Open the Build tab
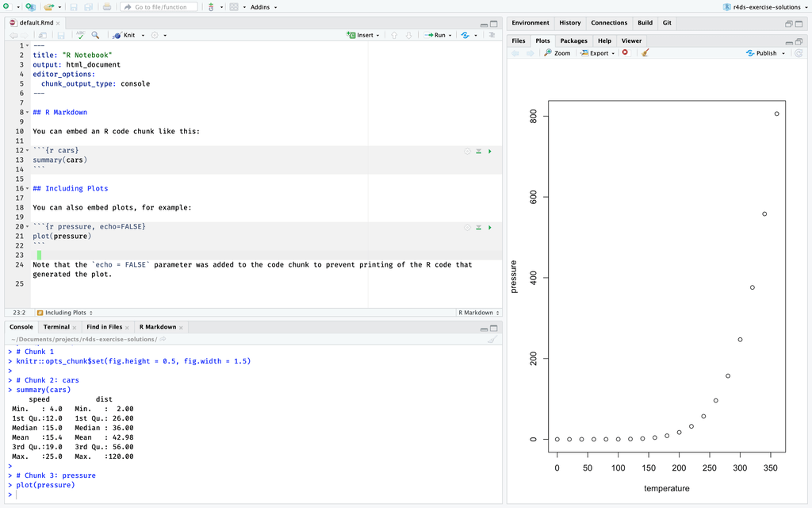812x508 pixels. [645, 23]
